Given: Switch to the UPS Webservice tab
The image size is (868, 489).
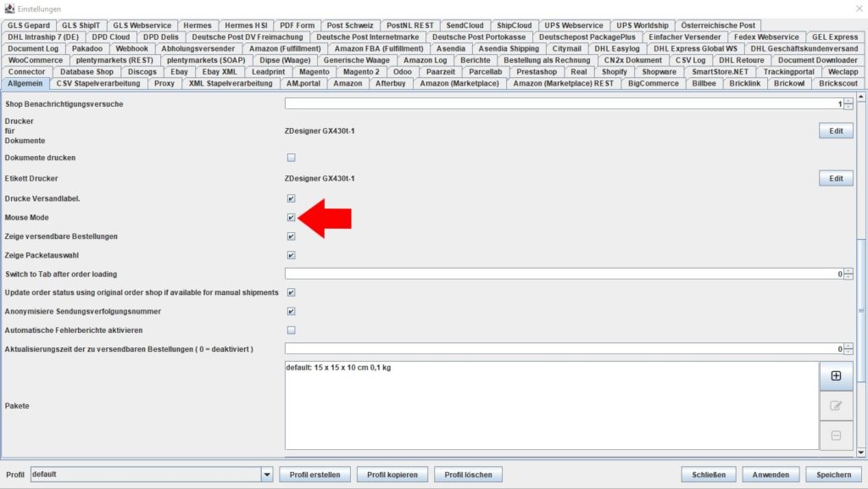Looking at the screenshot, I should click(574, 25).
